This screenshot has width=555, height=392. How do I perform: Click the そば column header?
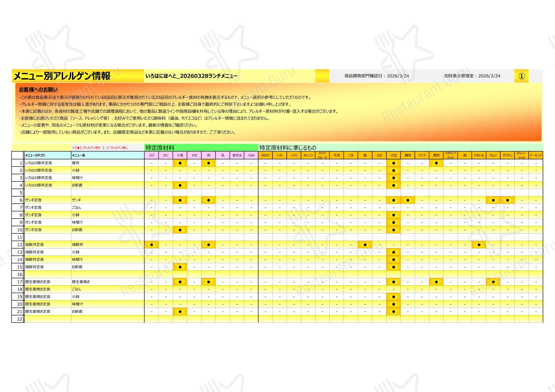tap(194, 155)
